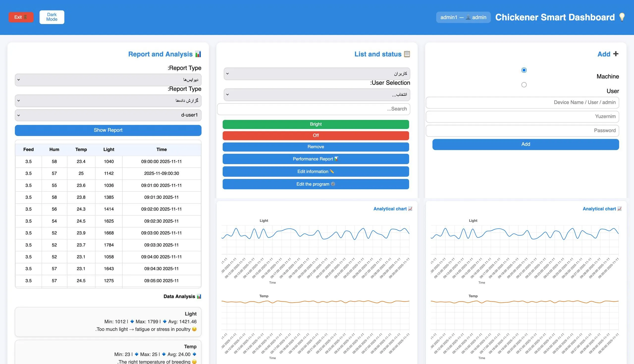Click the Time column header
The image size is (634, 364).
[161, 150]
